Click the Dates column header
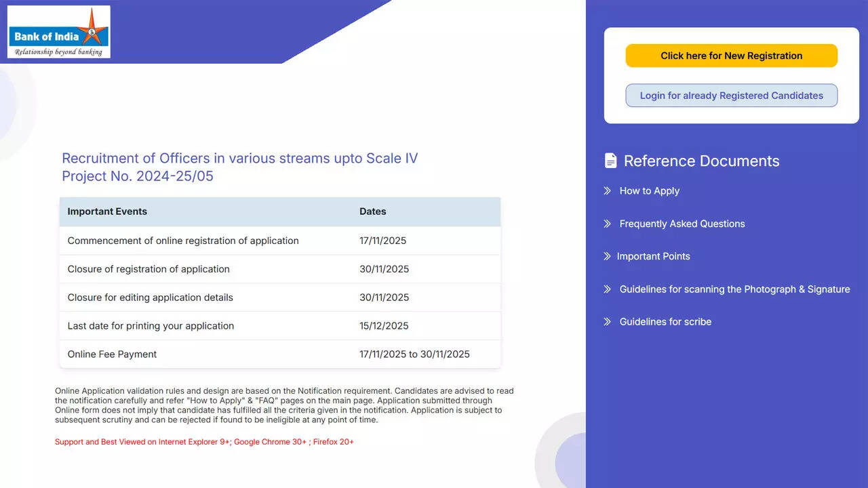The image size is (868, 488). coord(372,211)
